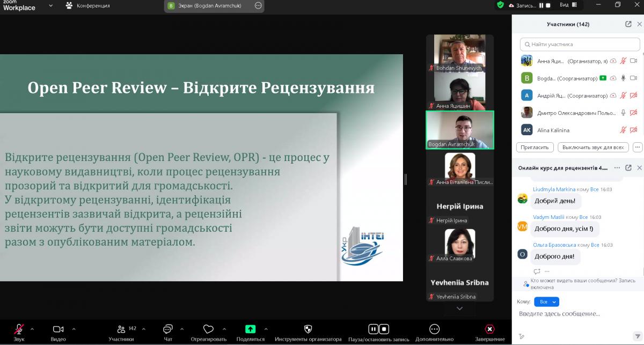Mute Дмитро Олександрович's microphone
The image size is (644, 345).
623,113
